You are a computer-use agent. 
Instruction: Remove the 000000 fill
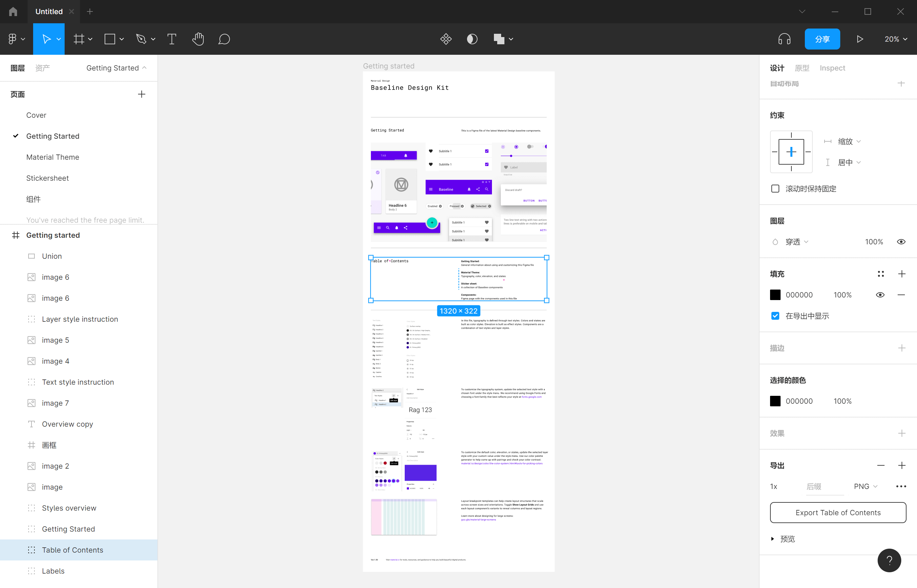pos(901,295)
